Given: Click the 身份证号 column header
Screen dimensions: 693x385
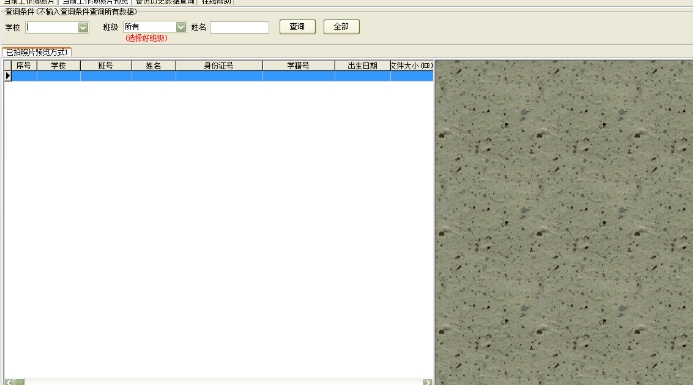Looking at the screenshot, I should click(x=219, y=65).
